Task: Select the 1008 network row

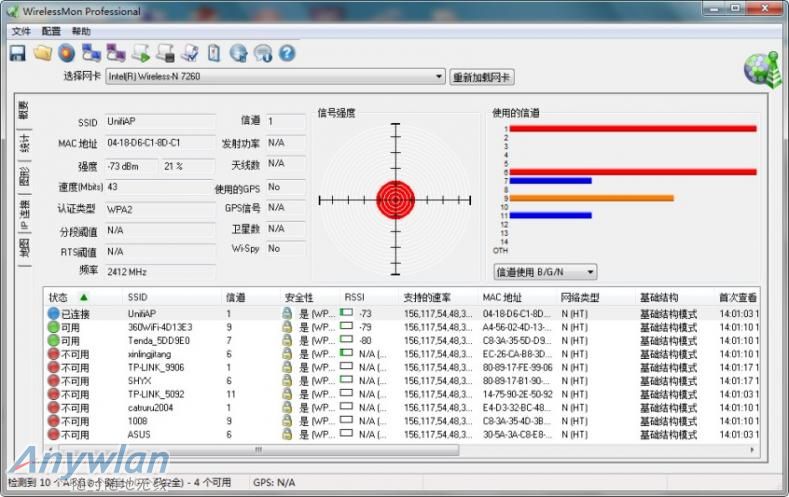Action: pyautogui.click(x=402, y=421)
